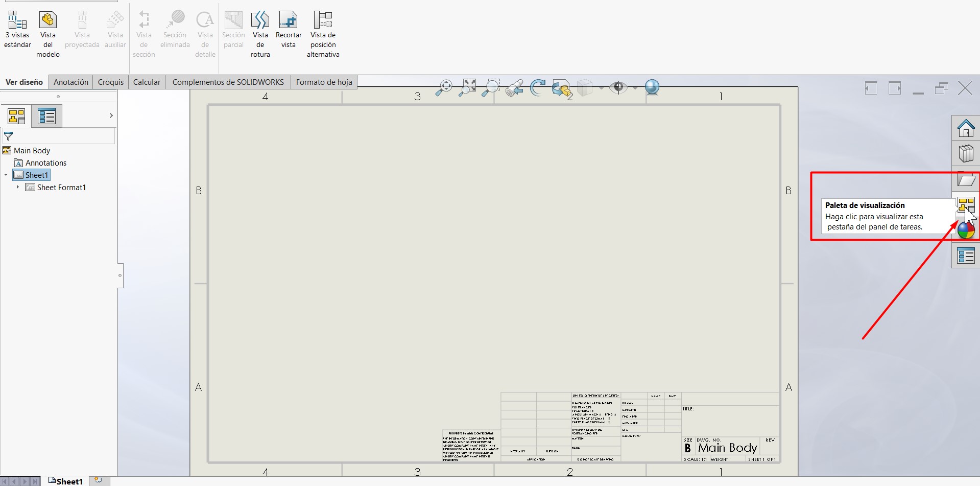This screenshot has width=980, height=486.
Task: Open the Custom Properties list tab
Action: 966,256
